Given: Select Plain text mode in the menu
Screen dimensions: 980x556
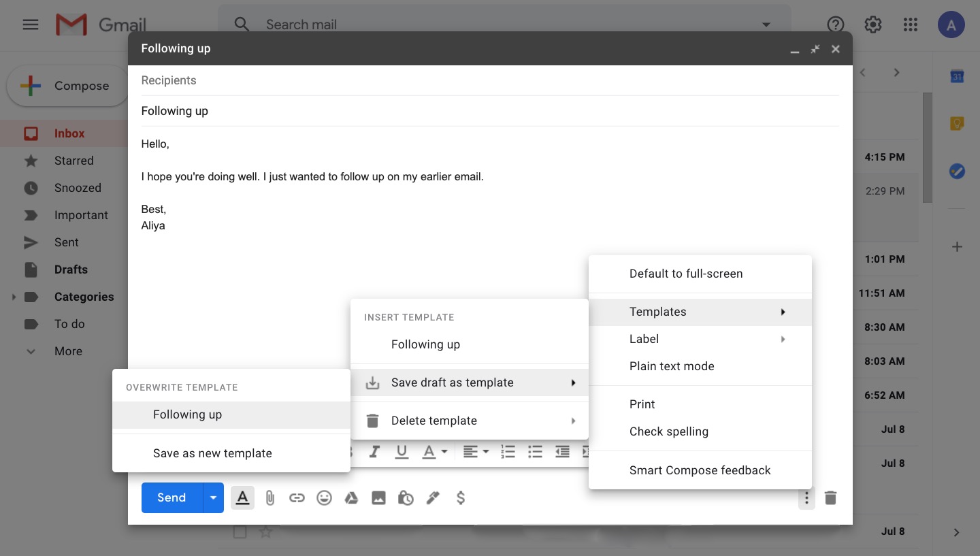Looking at the screenshot, I should [x=672, y=366].
